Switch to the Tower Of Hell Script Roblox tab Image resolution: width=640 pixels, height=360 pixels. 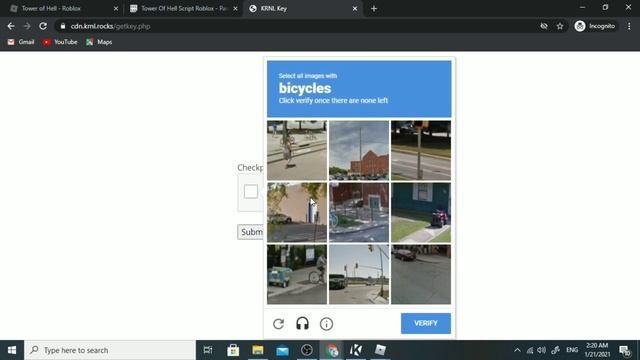184,8
